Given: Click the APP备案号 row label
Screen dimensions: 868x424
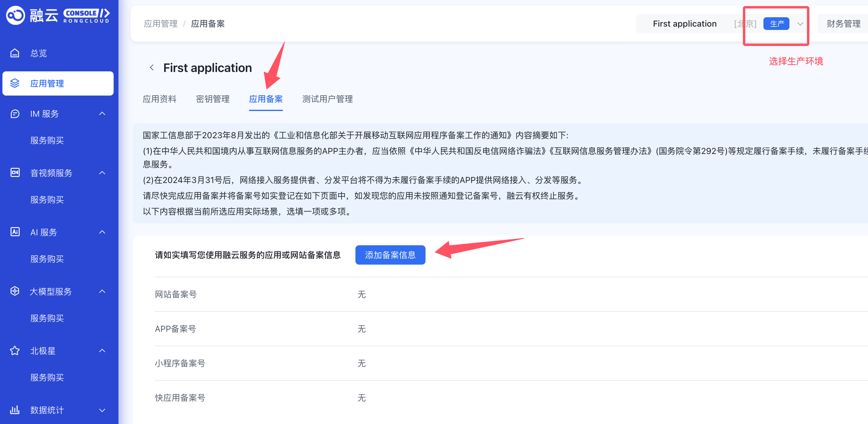Looking at the screenshot, I should 175,329.
